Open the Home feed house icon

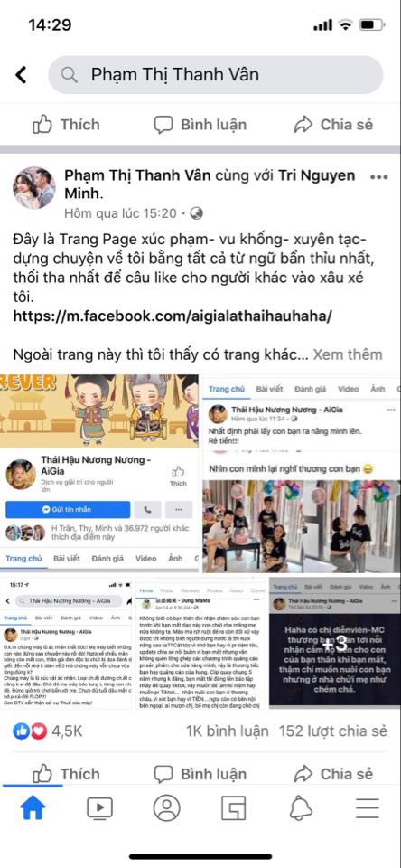(x=33, y=808)
